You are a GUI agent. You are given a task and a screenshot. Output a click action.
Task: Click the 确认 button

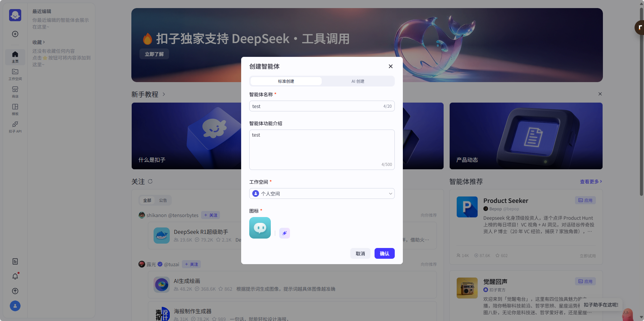pos(385,253)
